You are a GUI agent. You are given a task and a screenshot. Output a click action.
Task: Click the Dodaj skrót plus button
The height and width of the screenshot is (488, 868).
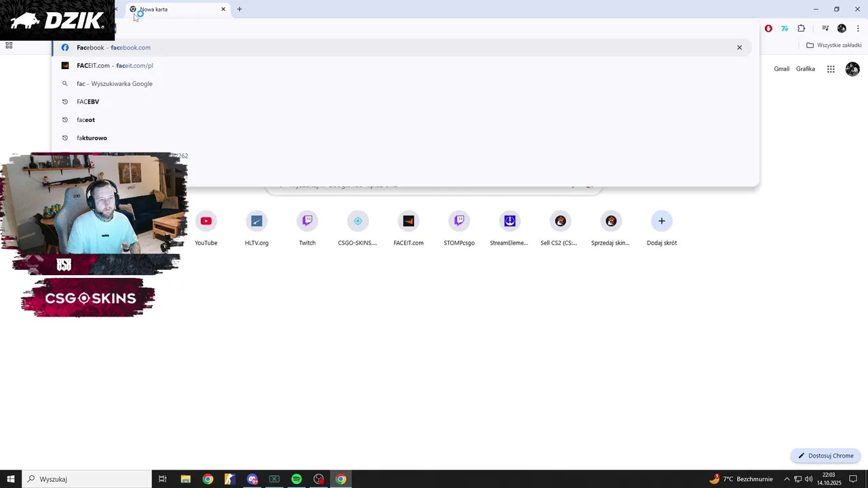(x=662, y=221)
